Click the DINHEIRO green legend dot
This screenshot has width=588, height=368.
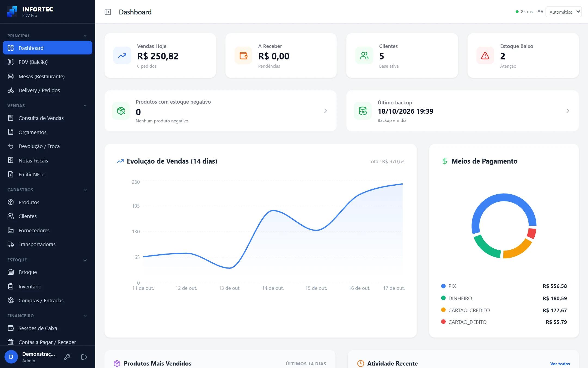pos(443,298)
